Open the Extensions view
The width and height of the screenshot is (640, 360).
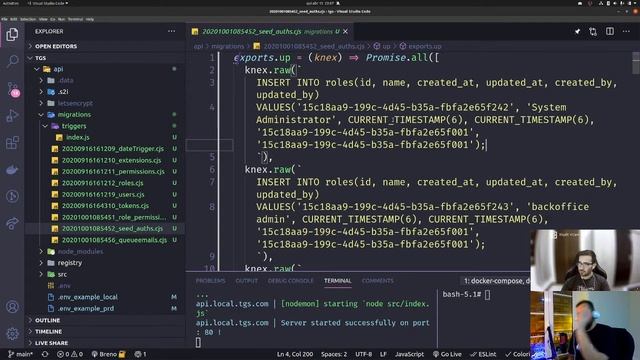(x=12, y=143)
